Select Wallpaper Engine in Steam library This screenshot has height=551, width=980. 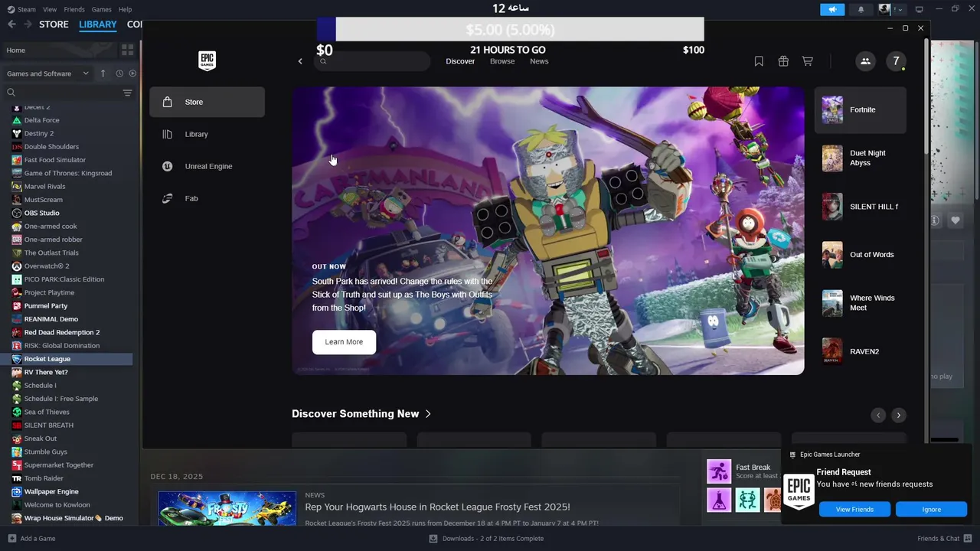tap(51, 491)
